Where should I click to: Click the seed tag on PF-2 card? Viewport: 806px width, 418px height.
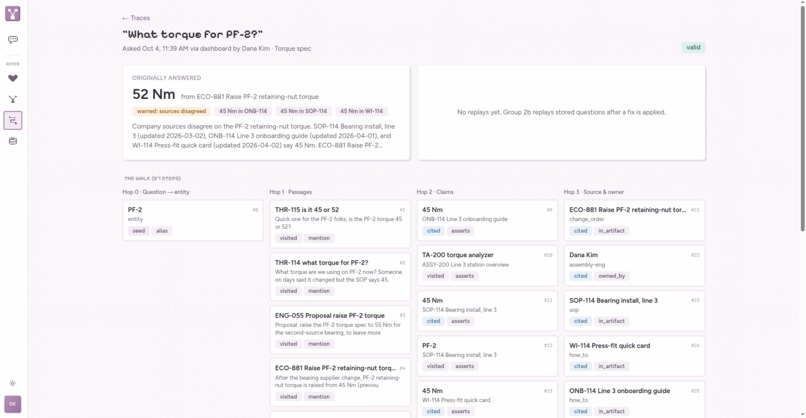pyautogui.click(x=139, y=231)
